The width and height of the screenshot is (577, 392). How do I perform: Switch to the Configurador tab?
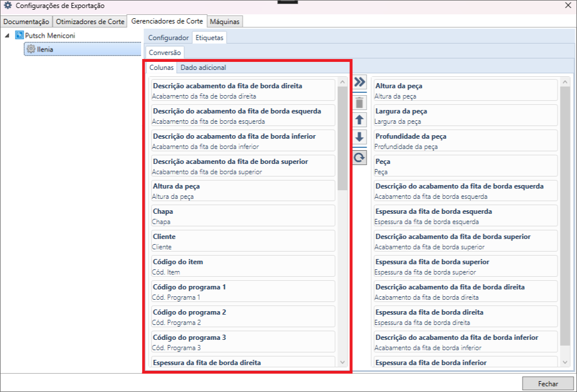[x=169, y=37]
